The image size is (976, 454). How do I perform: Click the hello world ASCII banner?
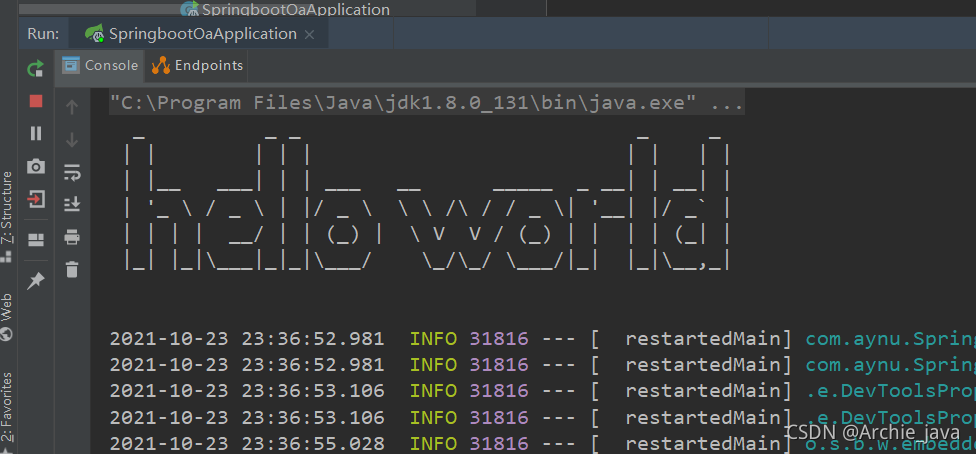click(426, 204)
